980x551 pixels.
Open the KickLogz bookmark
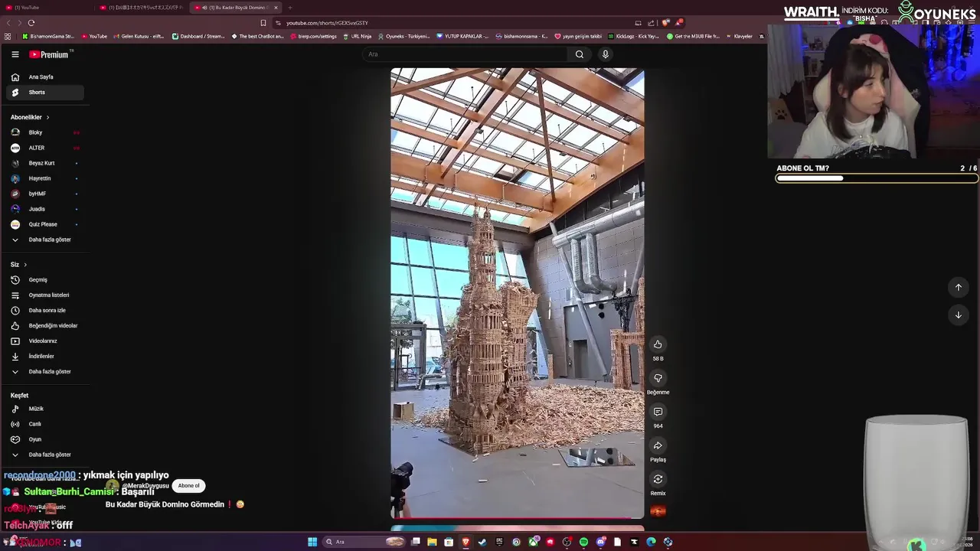(632, 36)
